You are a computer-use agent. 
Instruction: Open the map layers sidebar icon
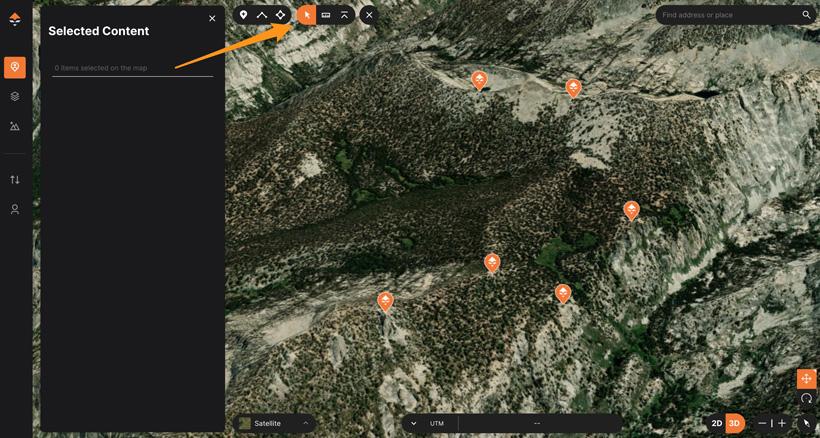click(15, 97)
